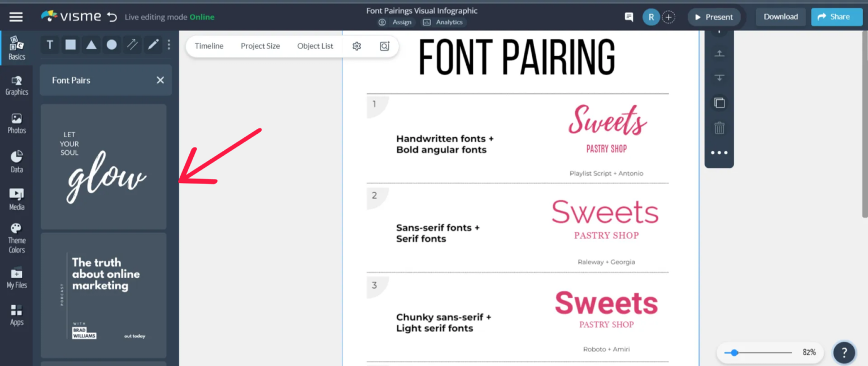Screen dimensions: 868x366
Task: Delete the element with the trash icon
Action: 719,128
